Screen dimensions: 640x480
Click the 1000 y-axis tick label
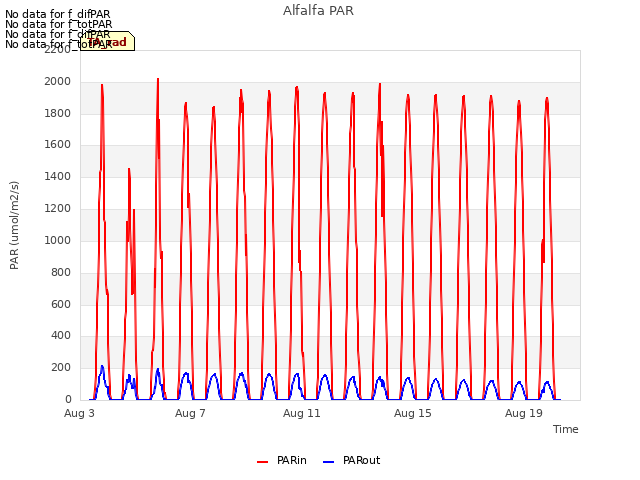58,240
